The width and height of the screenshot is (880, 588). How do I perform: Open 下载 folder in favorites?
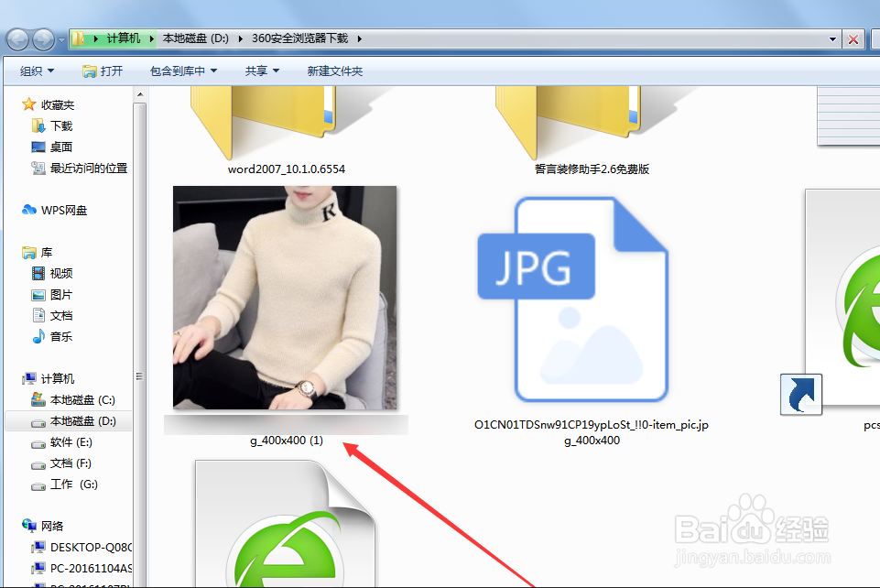point(61,126)
